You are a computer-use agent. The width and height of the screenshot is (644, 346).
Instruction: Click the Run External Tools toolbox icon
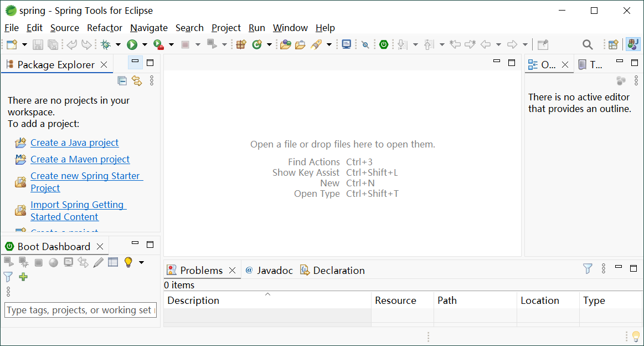point(158,44)
